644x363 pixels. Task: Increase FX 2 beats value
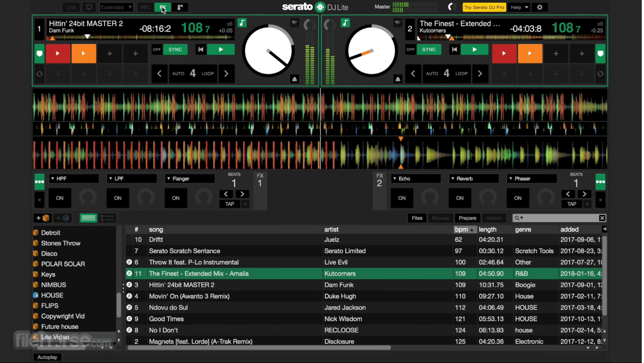coord(584,194)
